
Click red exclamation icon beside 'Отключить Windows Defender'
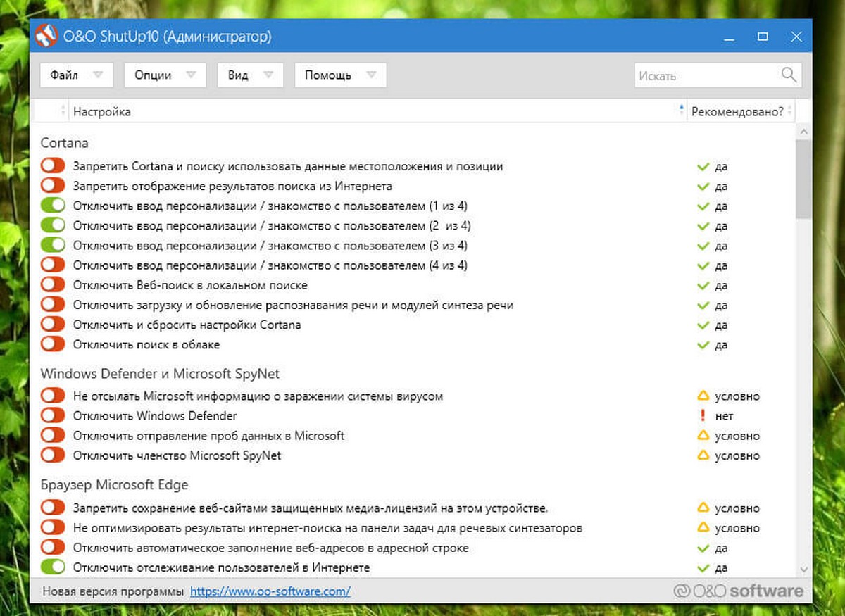tap(702, 416)
